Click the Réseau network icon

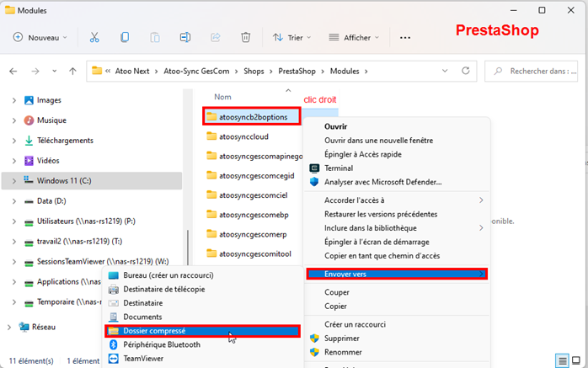(24, 327)
